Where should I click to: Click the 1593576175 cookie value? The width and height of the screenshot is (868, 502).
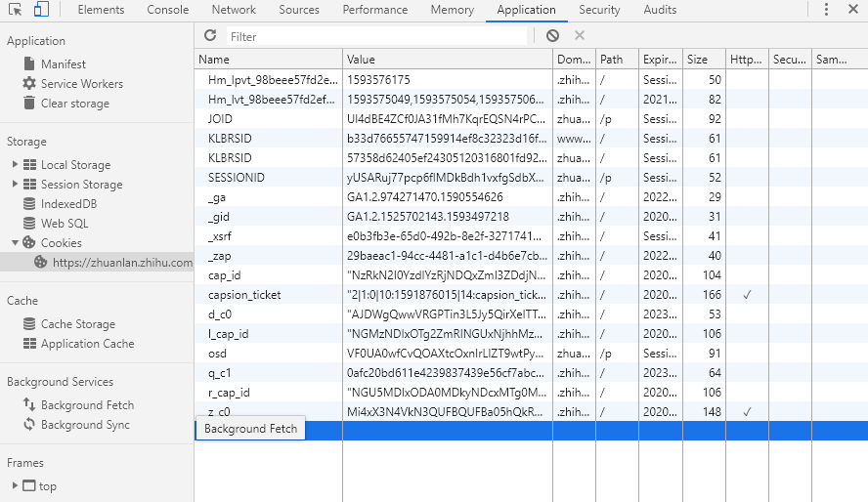point(378,80)
